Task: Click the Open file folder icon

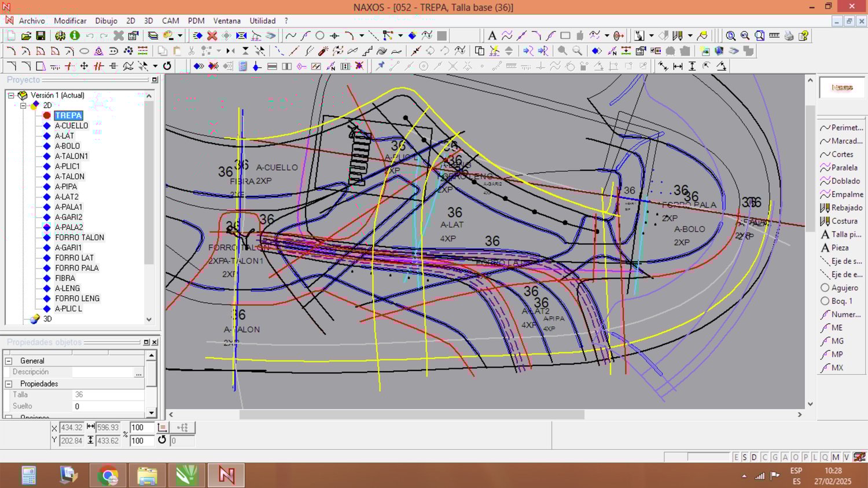Action: [x=26, y=36]
